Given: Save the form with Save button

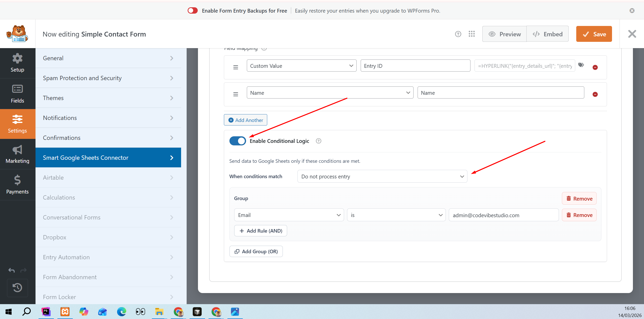Looking at the screenshot, I should pos(594,34).
